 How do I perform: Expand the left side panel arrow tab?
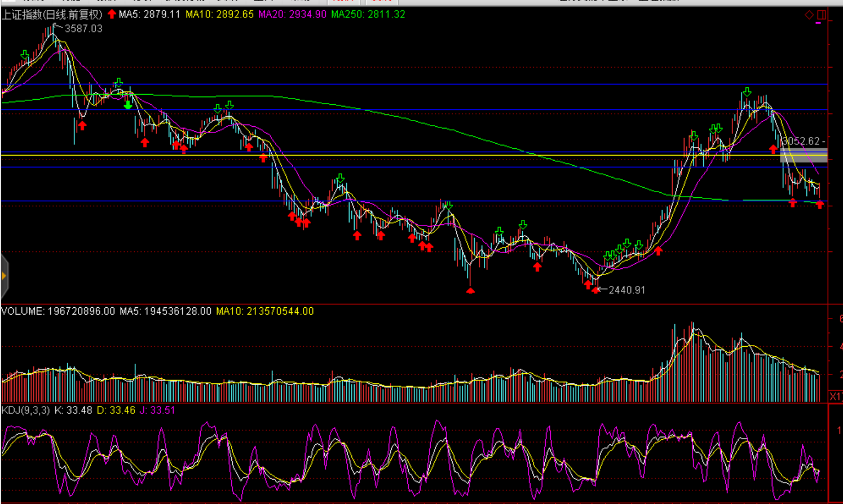coord(4,276)
